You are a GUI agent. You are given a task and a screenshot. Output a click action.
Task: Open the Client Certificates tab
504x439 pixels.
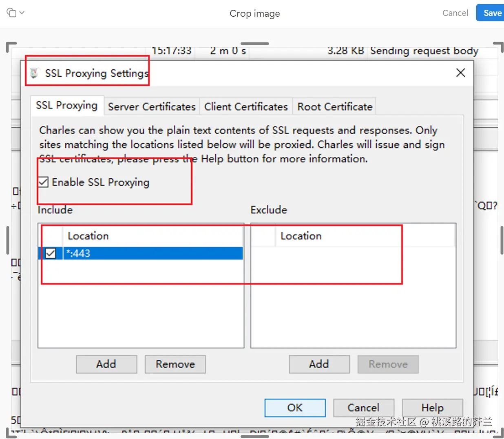pyautogui.click(x=246, y=106)
